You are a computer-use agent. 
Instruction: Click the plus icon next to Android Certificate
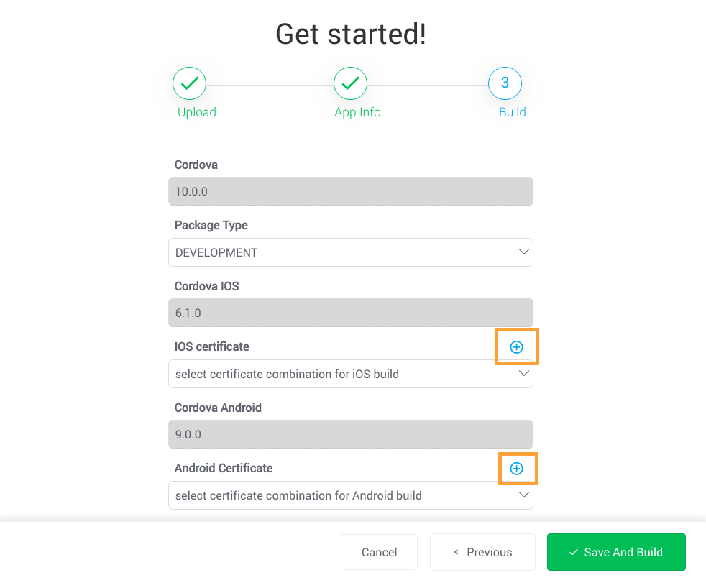pos(516,468)
